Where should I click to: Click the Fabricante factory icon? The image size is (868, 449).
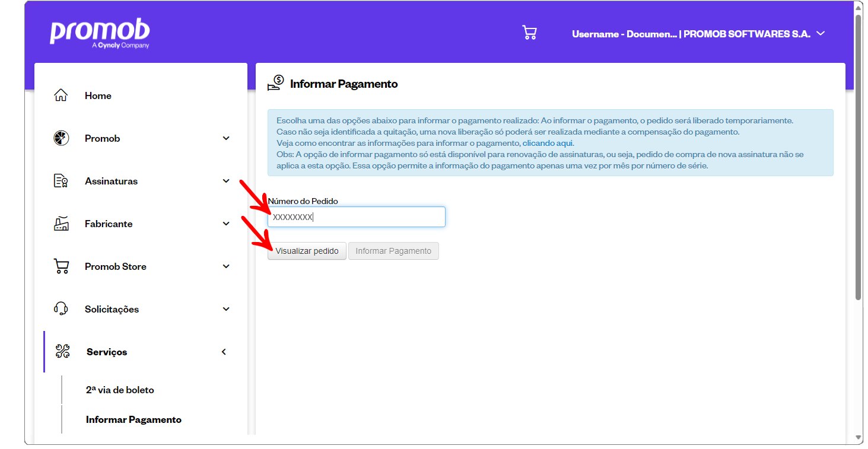[x=61, y=224]
